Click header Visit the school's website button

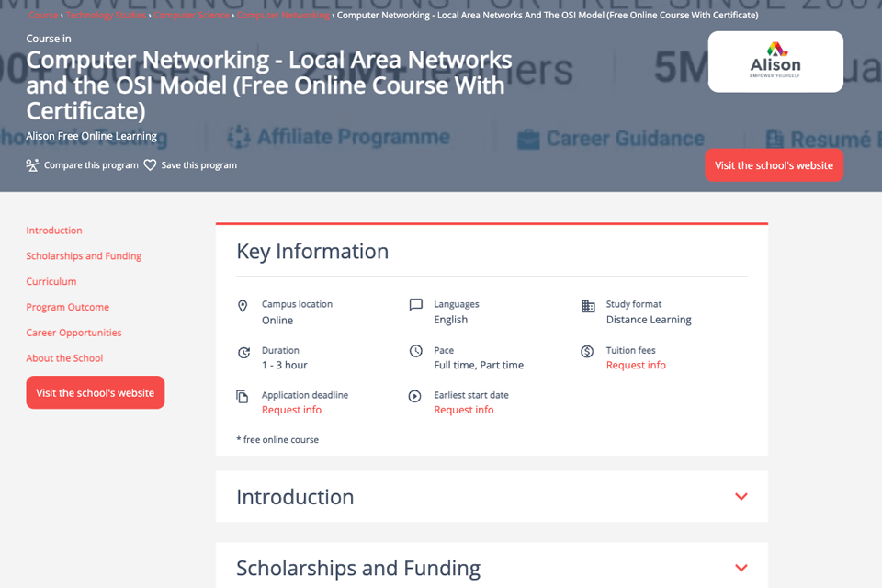pyautogui.click(x=774, y=165)
